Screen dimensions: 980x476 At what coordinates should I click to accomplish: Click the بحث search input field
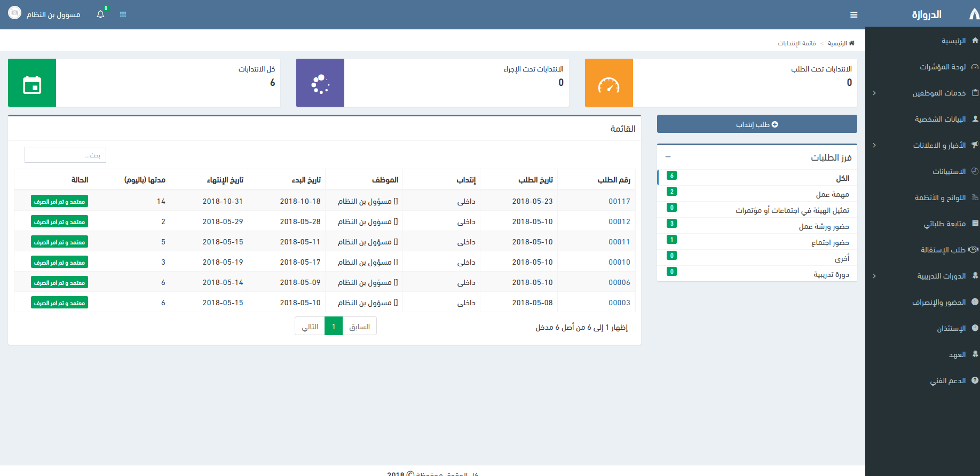click(x=65, y=155)
